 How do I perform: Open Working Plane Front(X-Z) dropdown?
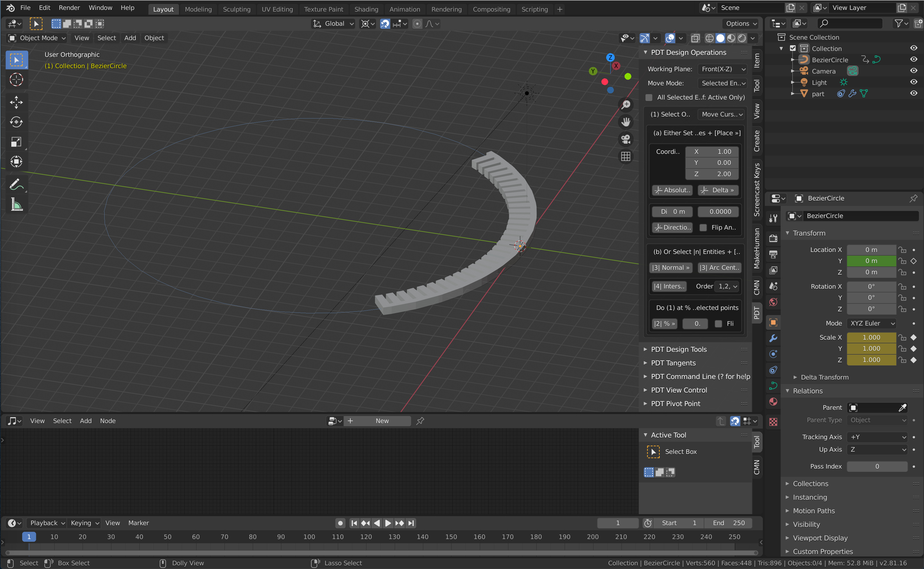[722, 69]
